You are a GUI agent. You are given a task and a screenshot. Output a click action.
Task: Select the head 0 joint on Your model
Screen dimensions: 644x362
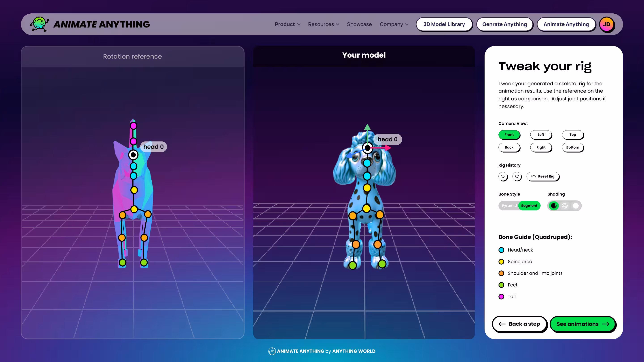click(x=367, y=148)
